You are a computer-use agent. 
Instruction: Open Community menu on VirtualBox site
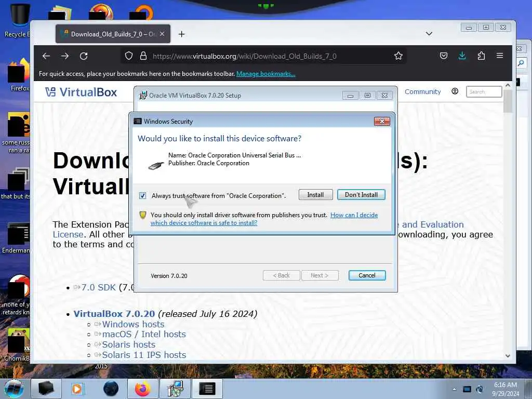coord(422,91)
